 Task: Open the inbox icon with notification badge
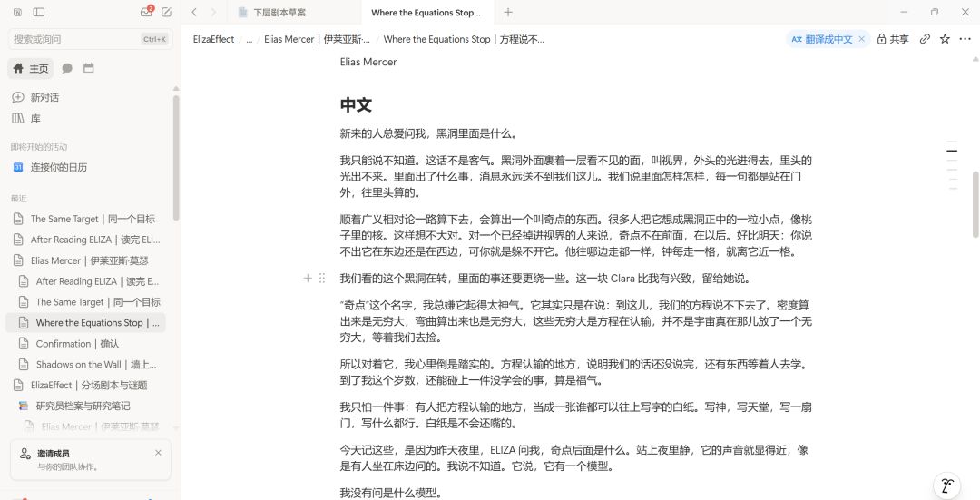[146, 12]
